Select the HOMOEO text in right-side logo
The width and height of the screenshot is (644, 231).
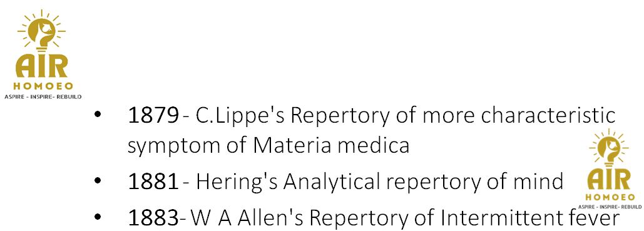click(611, 197)
